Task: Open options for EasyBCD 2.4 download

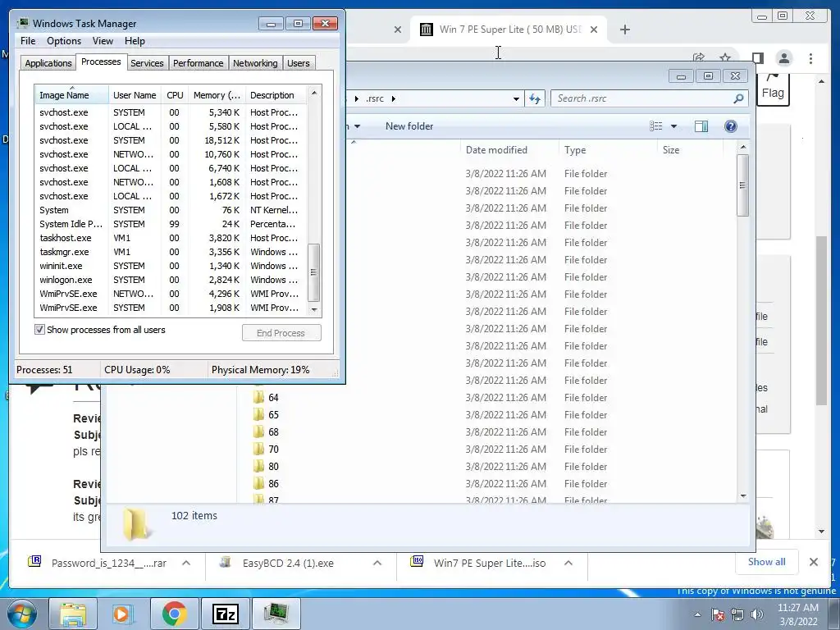Action: point(377,563)
